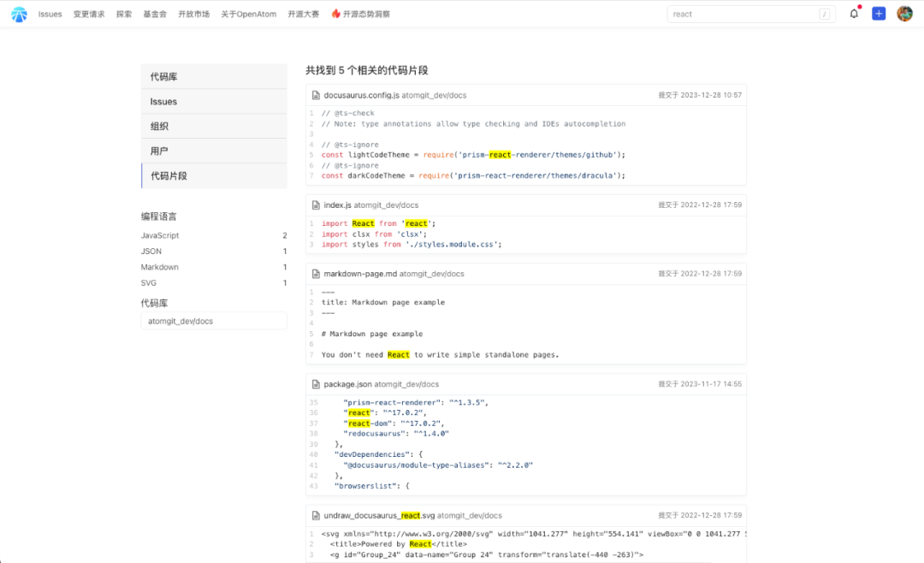Filter results by JavaScript language

pyautogui.click(x=214, y=235)
